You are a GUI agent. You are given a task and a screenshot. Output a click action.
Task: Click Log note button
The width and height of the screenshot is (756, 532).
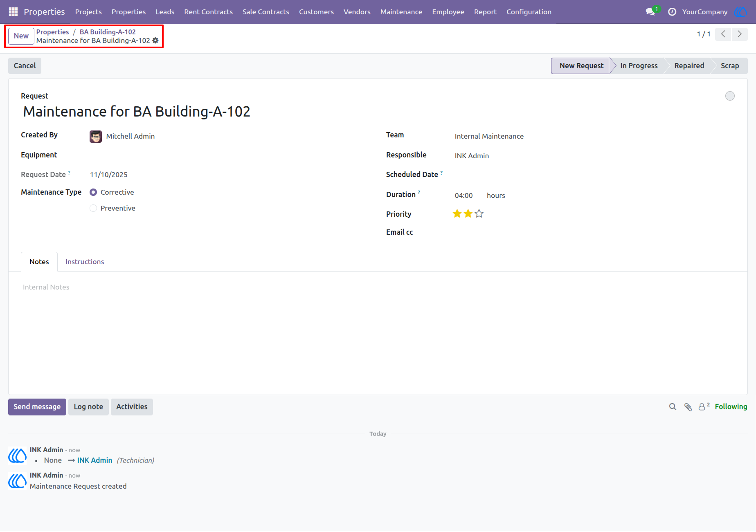click(88, 407)
